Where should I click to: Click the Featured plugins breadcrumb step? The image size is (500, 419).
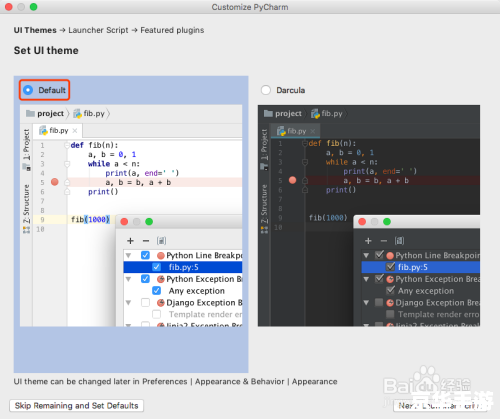[172, 30]
